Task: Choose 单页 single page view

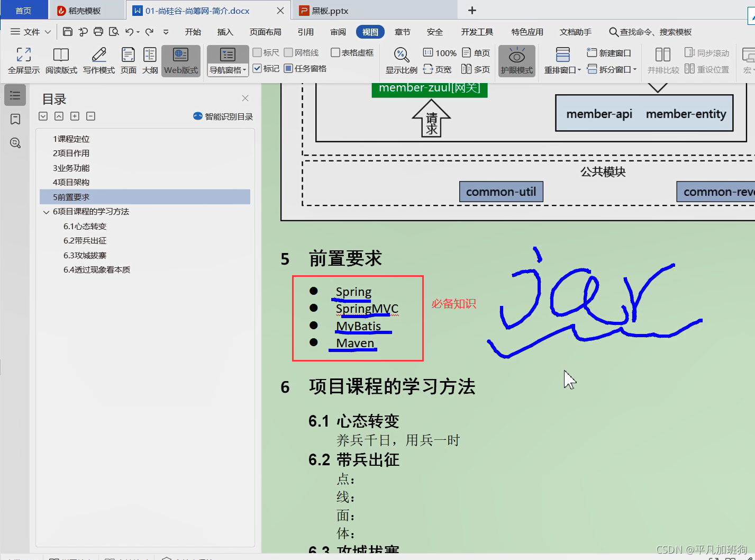Action: pyautogui.click(x=476, y=53)
